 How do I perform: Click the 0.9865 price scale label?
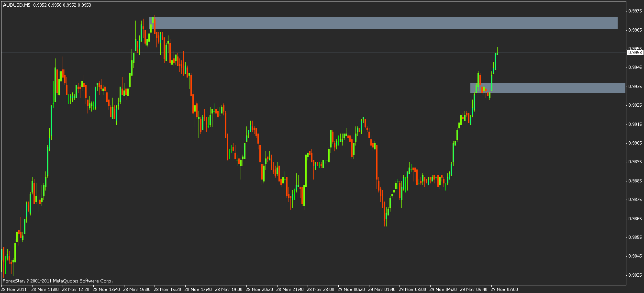634,219
